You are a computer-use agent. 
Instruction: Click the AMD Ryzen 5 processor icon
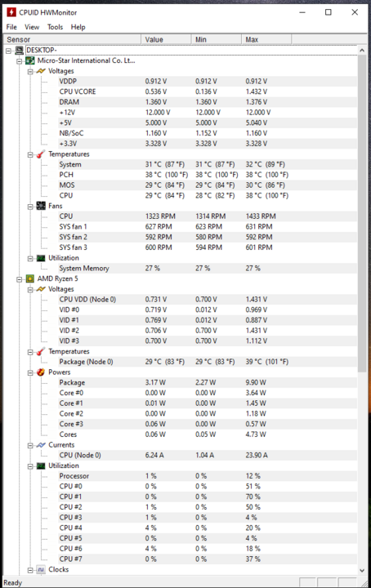pos(30,278)
